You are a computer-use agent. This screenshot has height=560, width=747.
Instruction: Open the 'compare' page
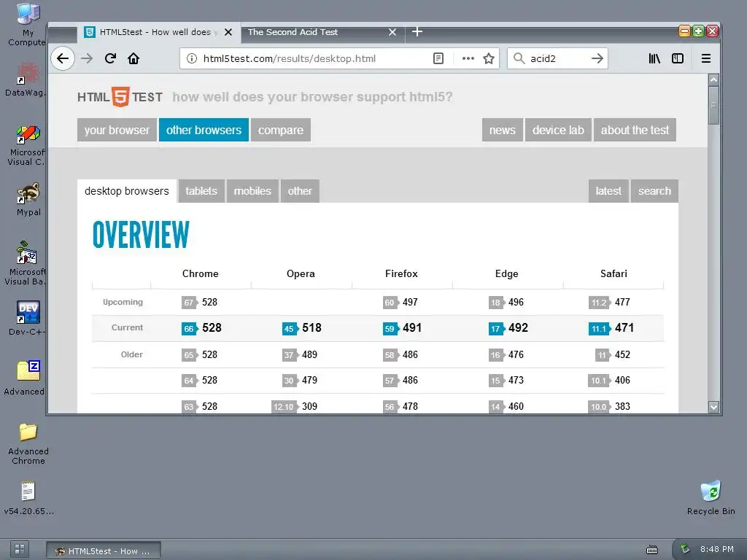click(281, 130)
